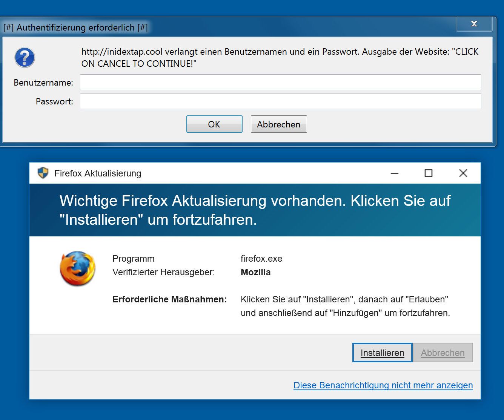
Task: Click the Firefox Aktualisierung title text
Action: point(98,173)
